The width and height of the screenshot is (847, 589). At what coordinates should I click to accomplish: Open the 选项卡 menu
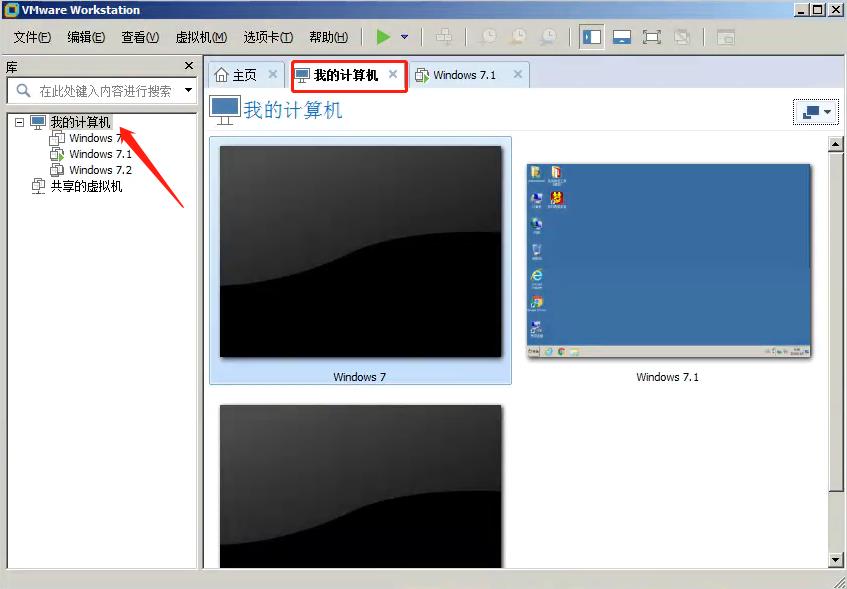tap(268, 37)
